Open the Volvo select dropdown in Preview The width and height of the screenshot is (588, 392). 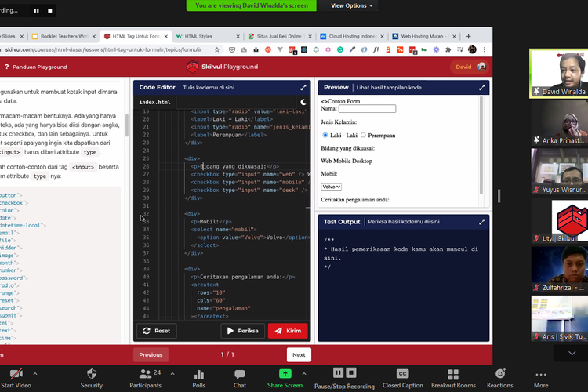[x=331, y=187]
